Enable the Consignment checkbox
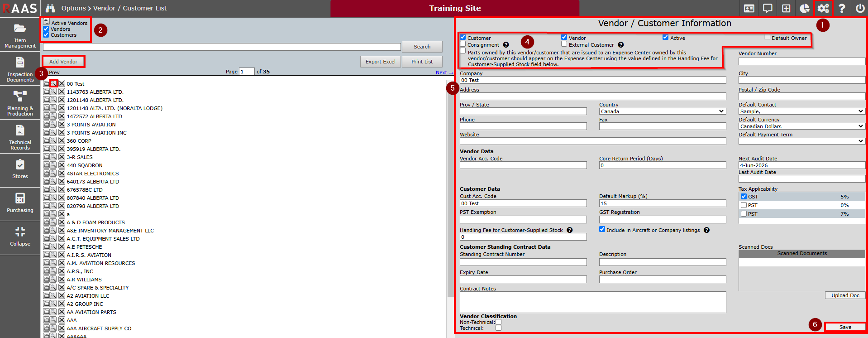The image size is (868, 338). [463, 44]
